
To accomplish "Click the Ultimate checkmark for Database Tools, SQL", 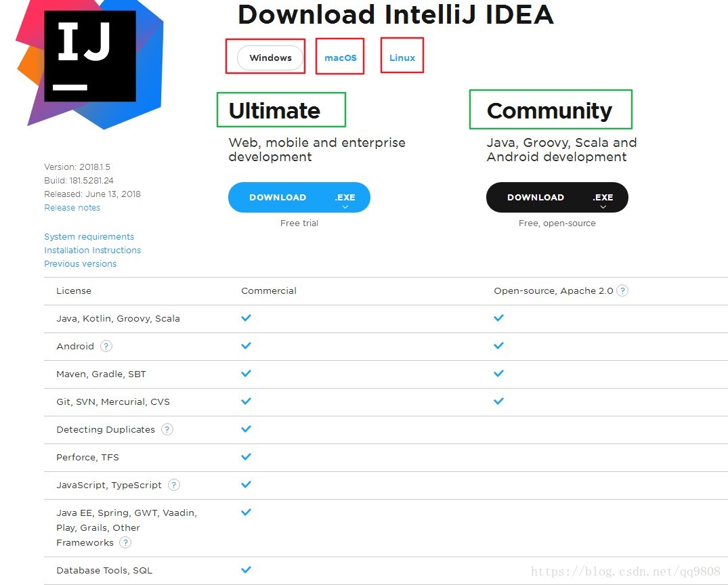I will click(x=246, y=569).
